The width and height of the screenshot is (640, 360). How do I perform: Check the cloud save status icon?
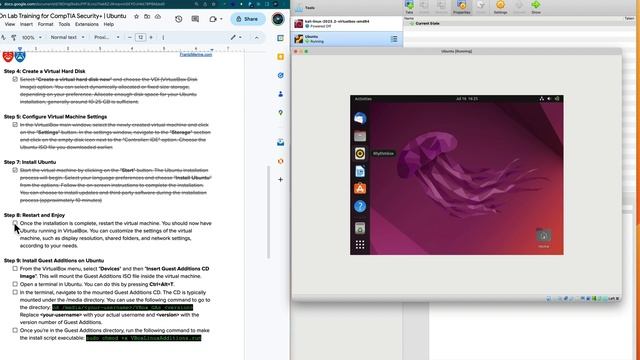[158, 16]
